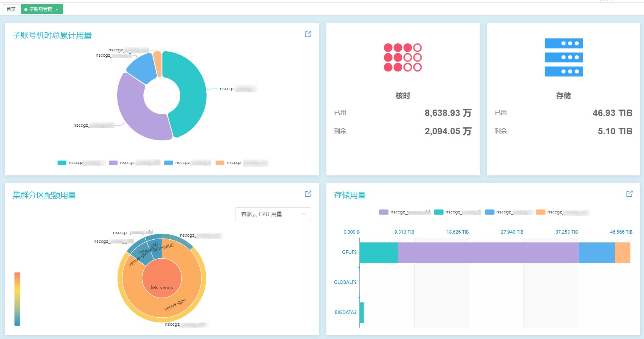Image resolution: width=644 pixels, height=339 pixels.
Task: Click the GLOBALFS axis label
Action: pyautogui.click(x=345, y=282)
